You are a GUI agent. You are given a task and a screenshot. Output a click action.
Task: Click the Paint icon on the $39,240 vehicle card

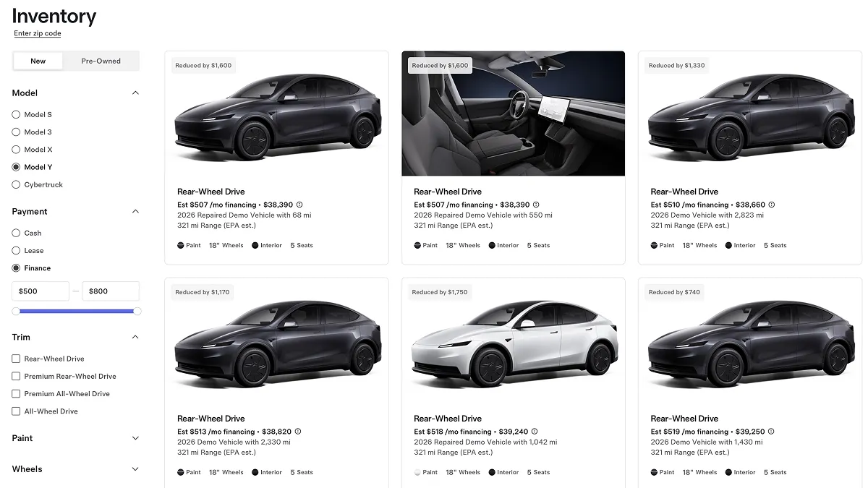[416, 472]
